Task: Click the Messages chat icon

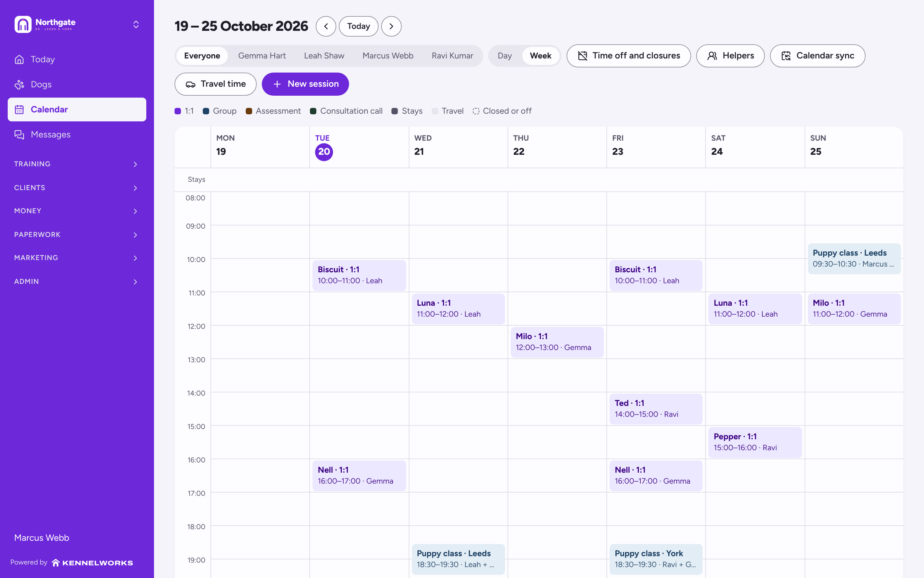Action: click(x=19, y=135)
